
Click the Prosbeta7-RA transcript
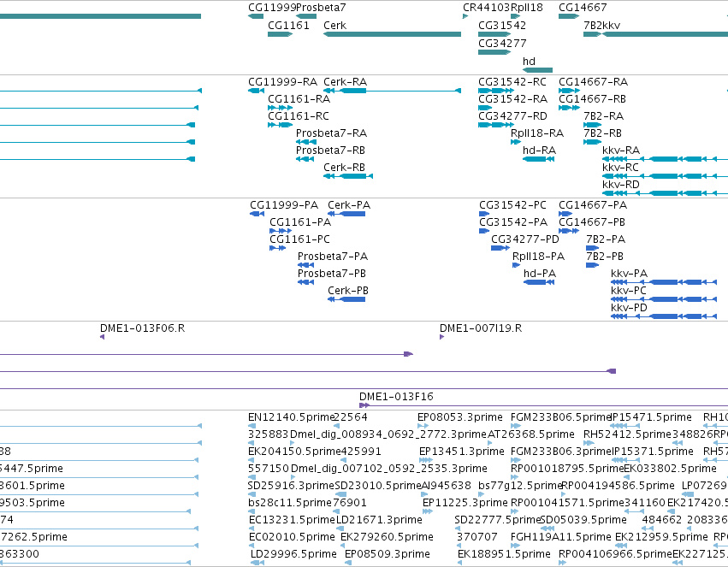(306, 142)
